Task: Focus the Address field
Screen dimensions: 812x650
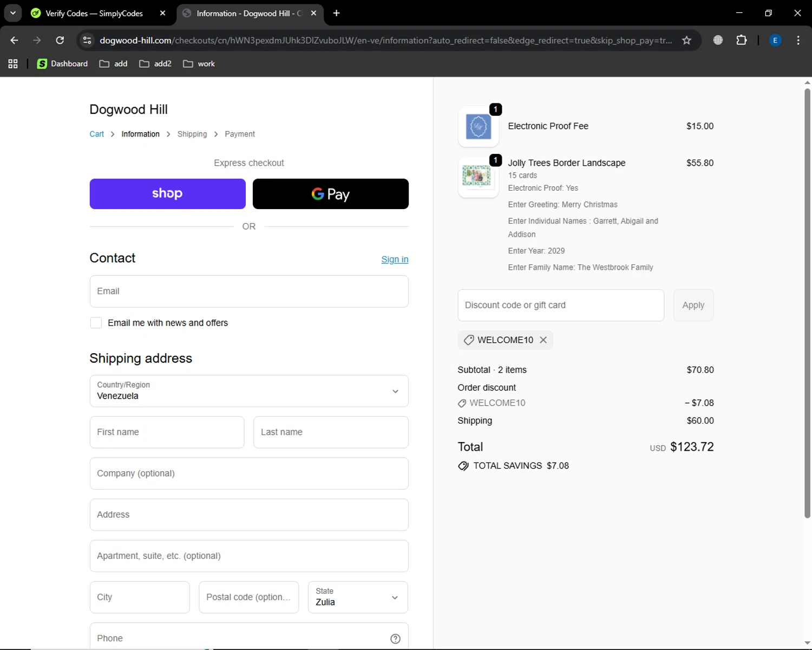Action: (x=249, y=515)
